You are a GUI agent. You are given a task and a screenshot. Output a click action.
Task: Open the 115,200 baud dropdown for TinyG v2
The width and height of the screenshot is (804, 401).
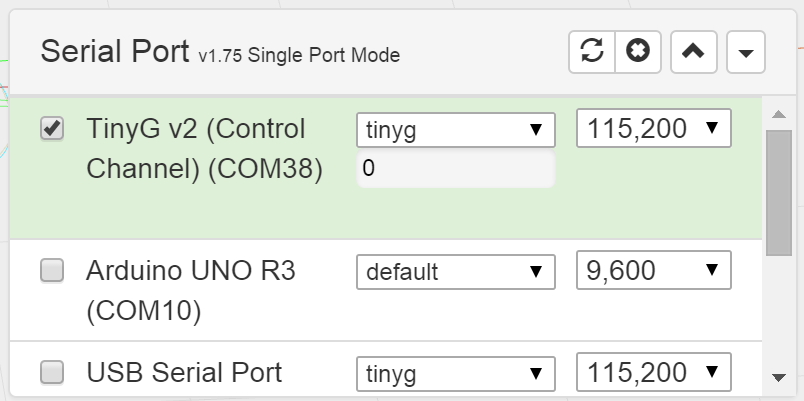pos(654,128)
